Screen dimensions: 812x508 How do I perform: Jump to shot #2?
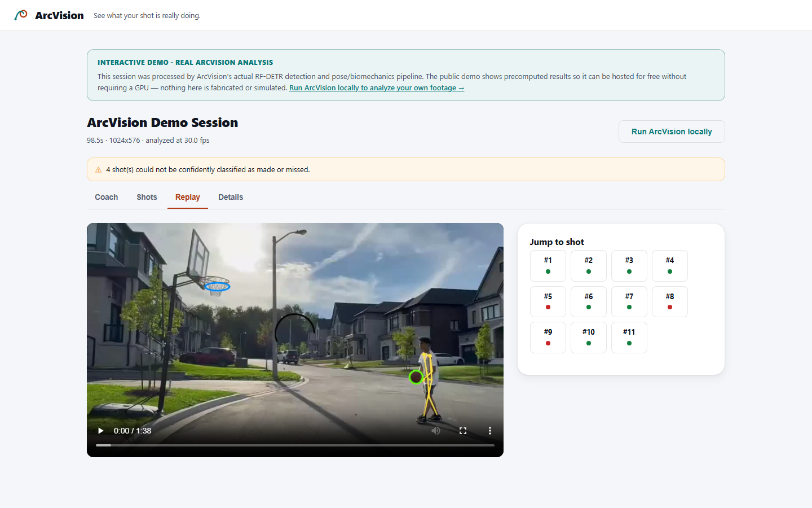(589, 266)
